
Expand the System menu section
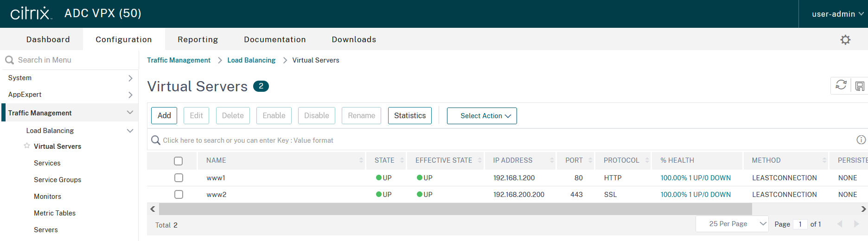point(70,78)
